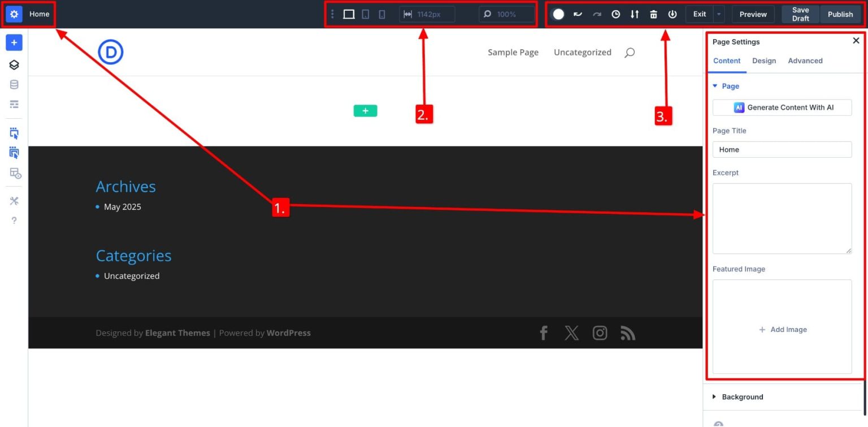Open builder settings with the wrench icon
Viewport: 868px width, 427px height.
14,200
